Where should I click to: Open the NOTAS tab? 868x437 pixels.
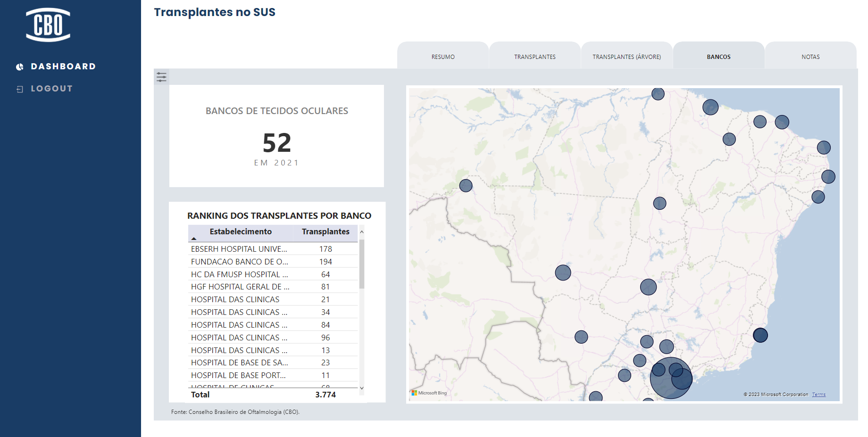810,57
